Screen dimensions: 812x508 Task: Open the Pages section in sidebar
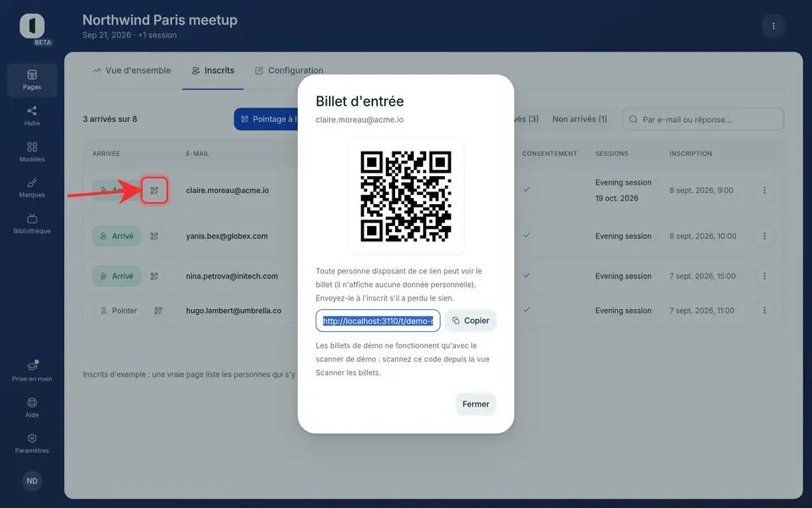[x=31, y=80]
